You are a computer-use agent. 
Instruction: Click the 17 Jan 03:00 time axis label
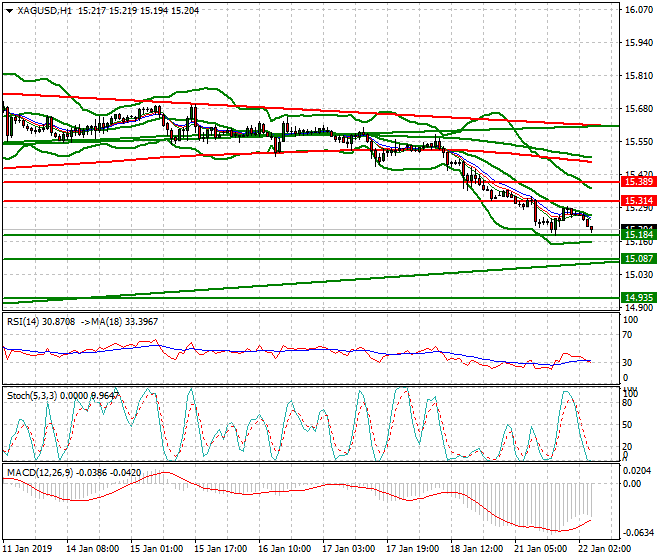(349, 549)
